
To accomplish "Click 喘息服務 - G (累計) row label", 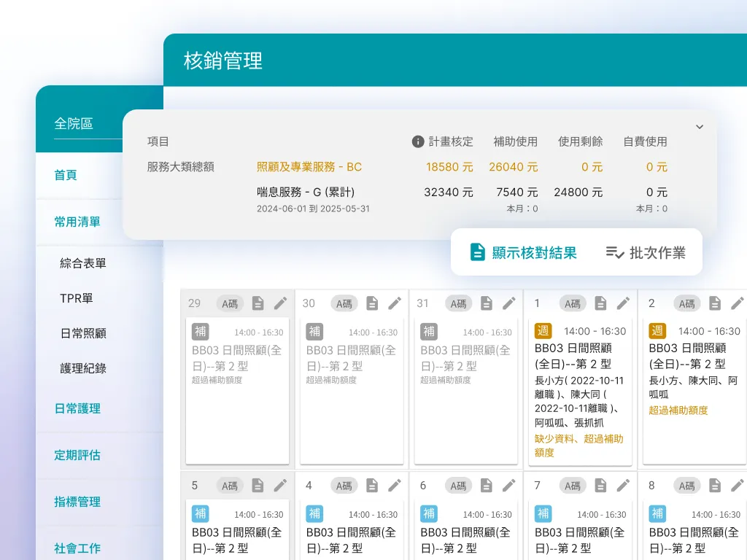I will point(306,192).
